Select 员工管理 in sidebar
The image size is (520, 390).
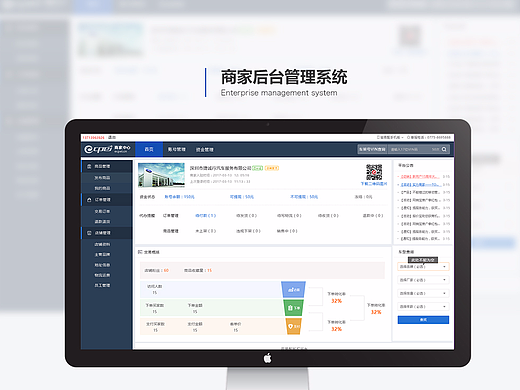[x=102, y=285]
